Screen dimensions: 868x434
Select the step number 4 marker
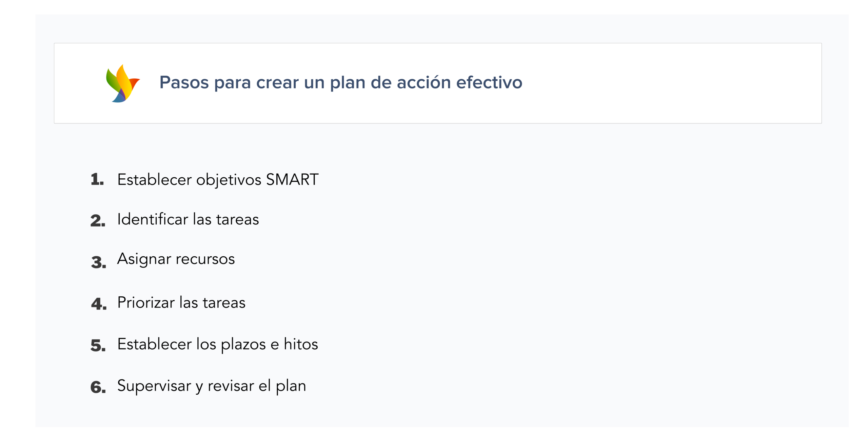(99, 303)
